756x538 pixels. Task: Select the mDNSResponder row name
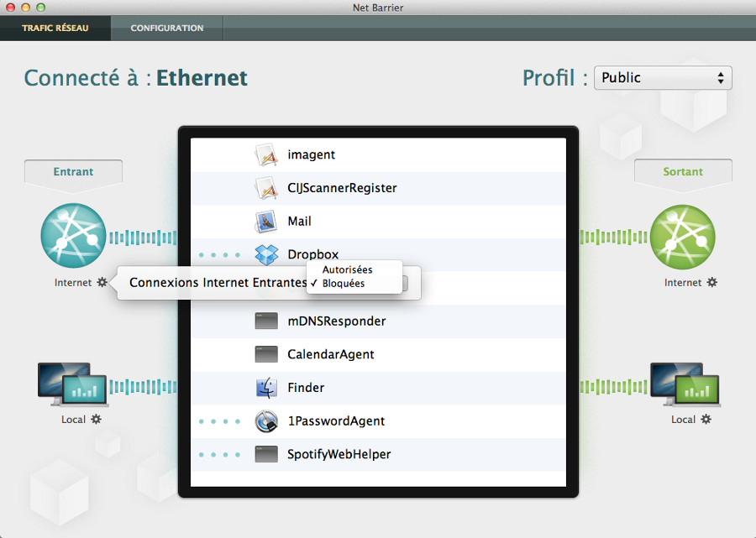tap(337, 321)
